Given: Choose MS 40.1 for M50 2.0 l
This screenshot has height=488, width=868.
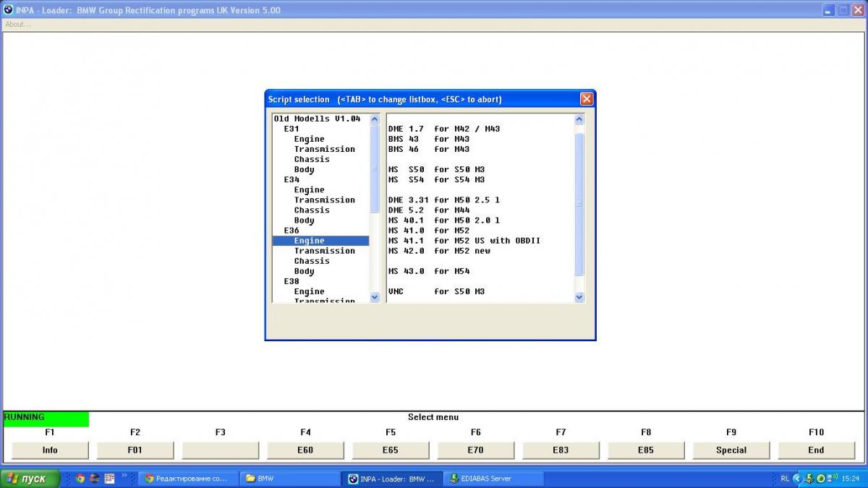Looking at the screenshot, I should pyautogui.click(x=444, y=221).
